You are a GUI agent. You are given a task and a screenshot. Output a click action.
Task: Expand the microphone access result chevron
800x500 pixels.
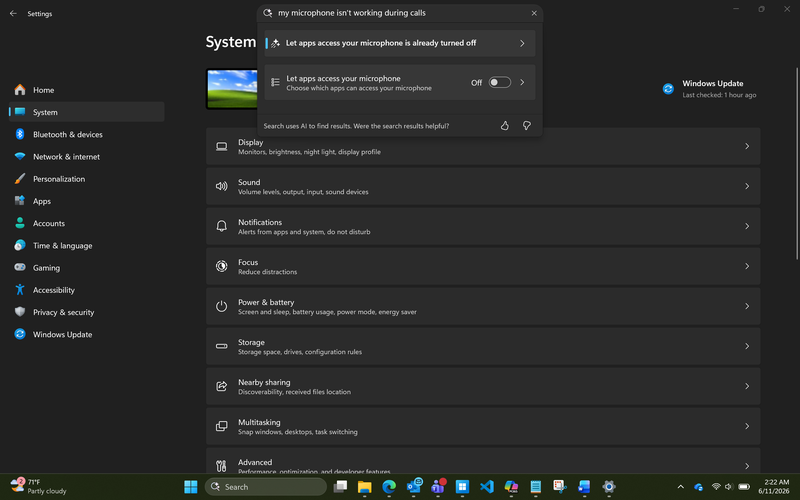[522, 82]
